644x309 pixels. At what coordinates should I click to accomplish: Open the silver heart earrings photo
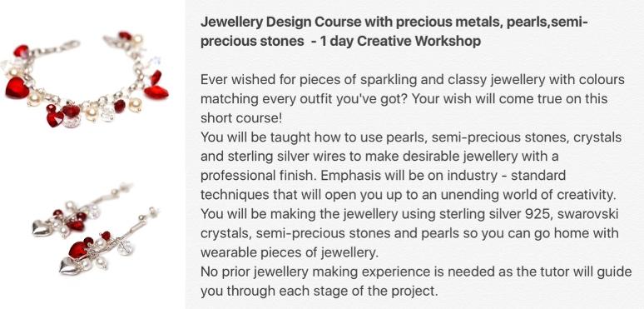point(96,229)
